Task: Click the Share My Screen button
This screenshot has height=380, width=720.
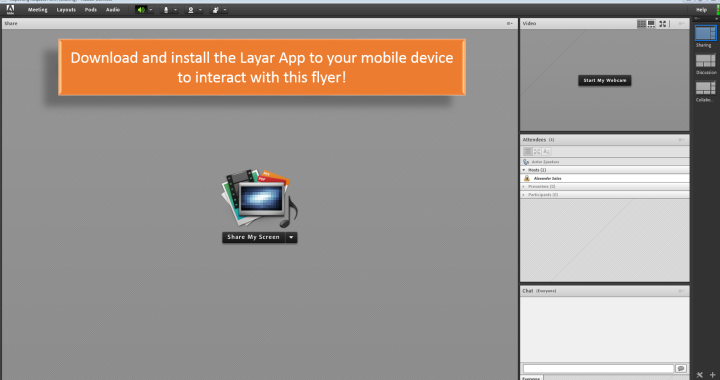Action: tap(253, 237)
